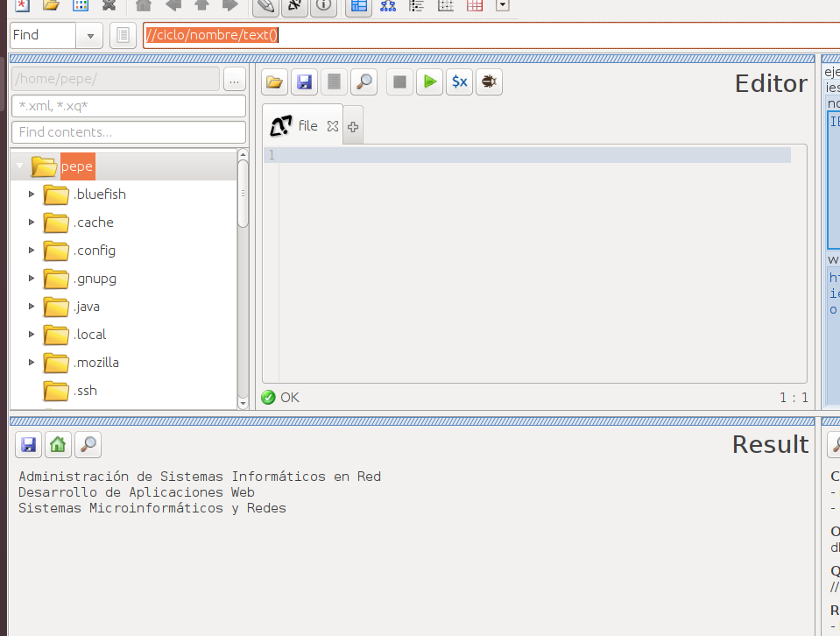Select the .mozilla folder row
Screen dimensions: 840x636
(x=124, y=363)
